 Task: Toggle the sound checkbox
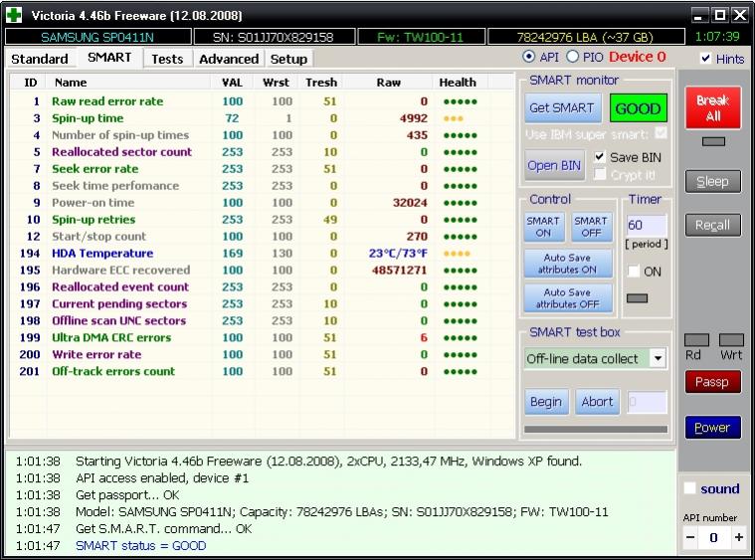[x=690, y=487]
